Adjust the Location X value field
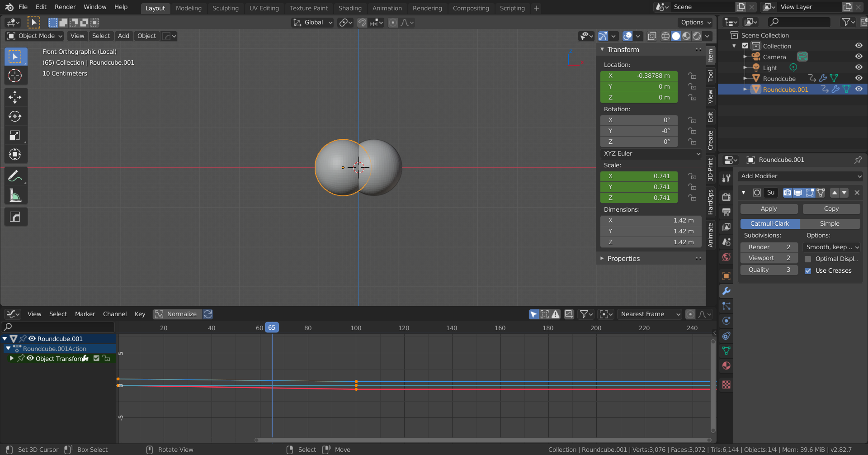 (x=639, y=76)
